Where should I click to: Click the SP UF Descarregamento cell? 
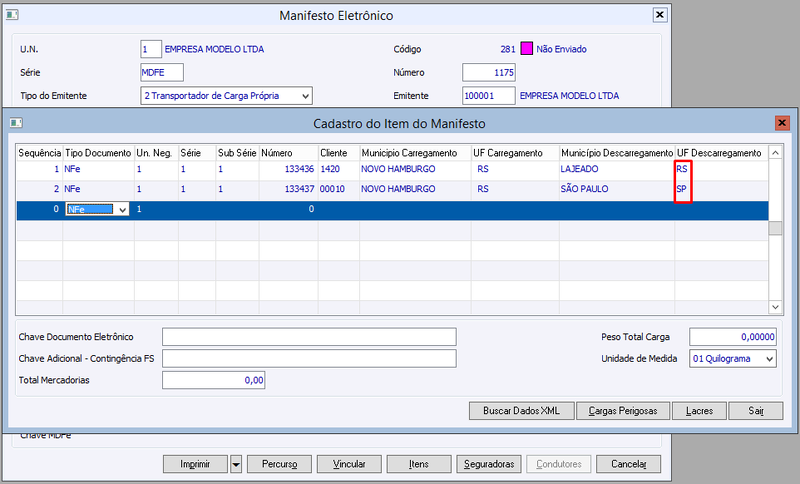pyautogui.click(x=721, y=189)
